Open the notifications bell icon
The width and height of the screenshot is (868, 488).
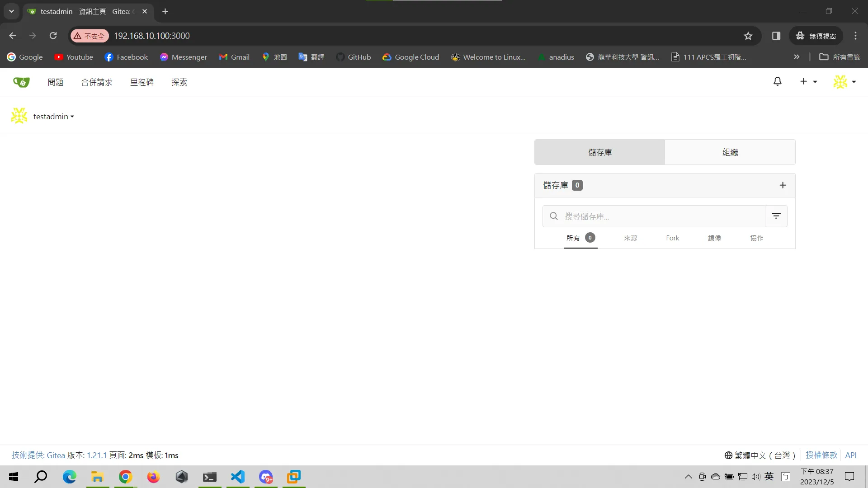[777, 82]
